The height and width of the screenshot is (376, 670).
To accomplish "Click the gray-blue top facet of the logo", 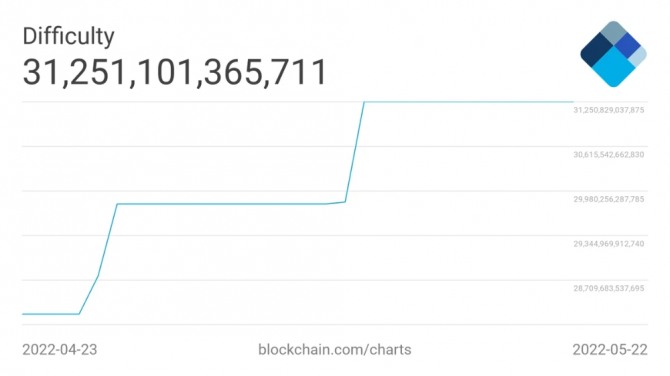I will pyautogui.click(x=614, y=32).
